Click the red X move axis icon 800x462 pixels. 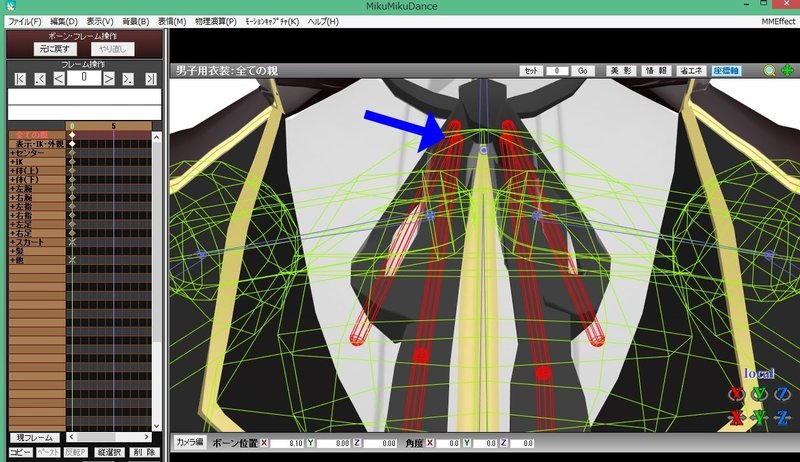click(x=737, y=418)
